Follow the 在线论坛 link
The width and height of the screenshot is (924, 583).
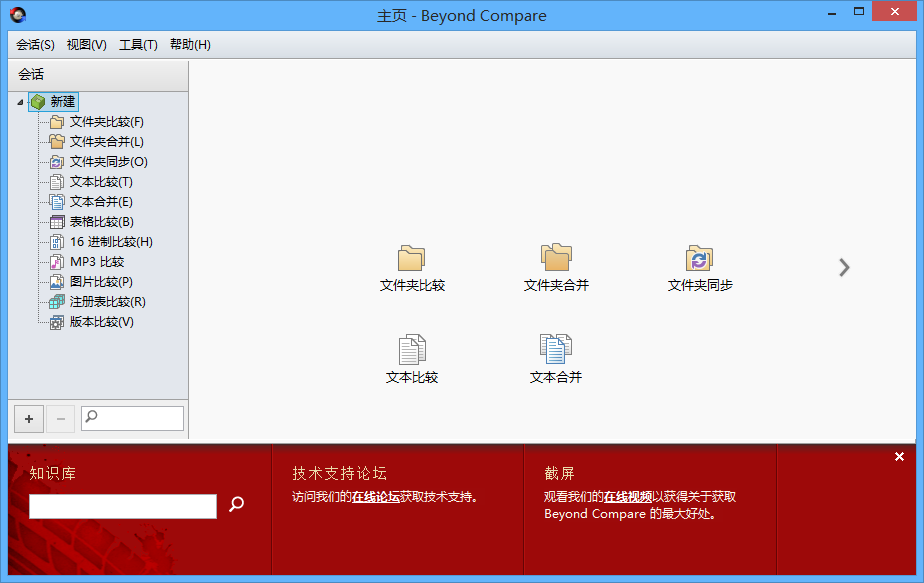tap(375, 497)
